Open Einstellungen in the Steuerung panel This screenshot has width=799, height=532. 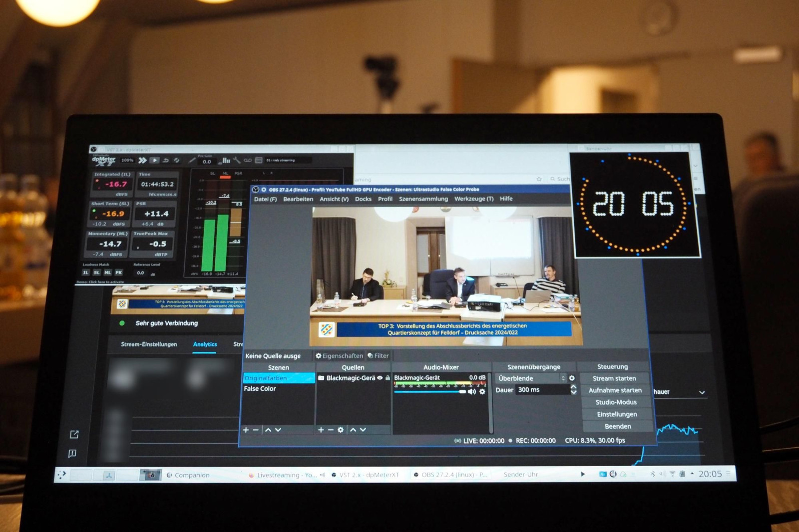[x=617, y=414]
